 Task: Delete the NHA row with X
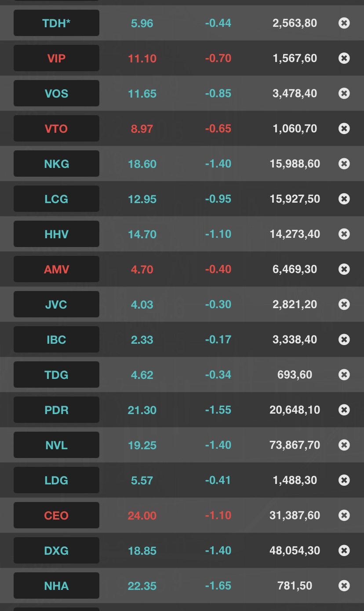click(344, 586)
